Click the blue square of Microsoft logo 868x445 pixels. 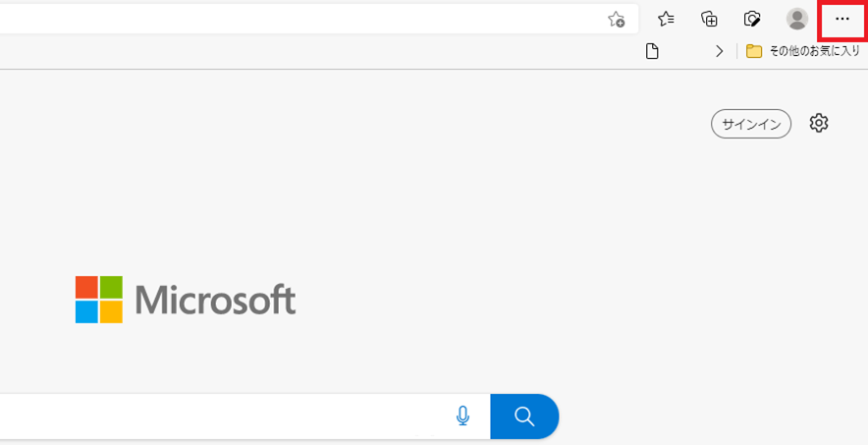(x=87, y=311)
